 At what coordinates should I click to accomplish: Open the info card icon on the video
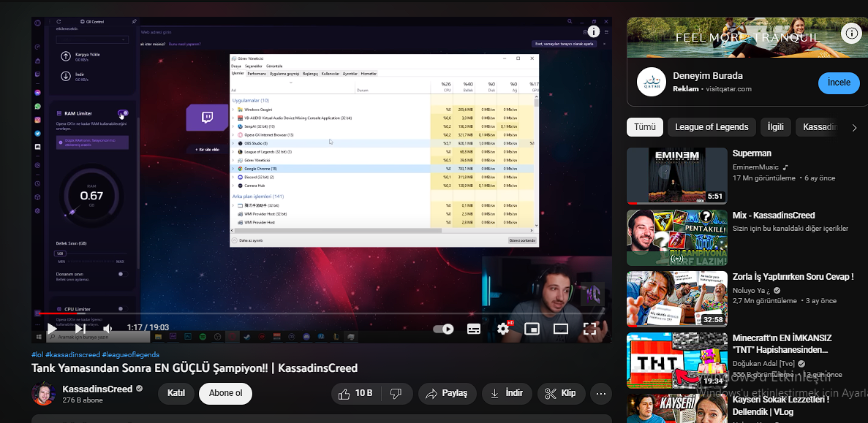tap(594, 31)
